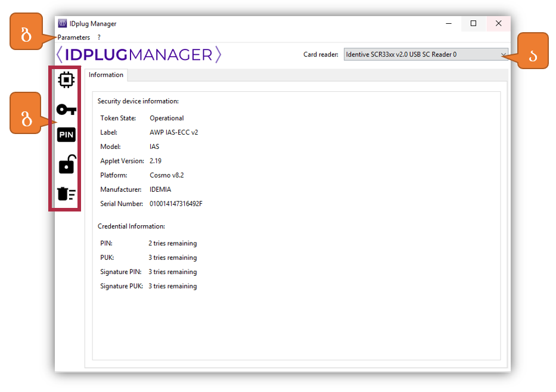Open the question mark help menu
556x392 pixels.
[x=99, y=38]
